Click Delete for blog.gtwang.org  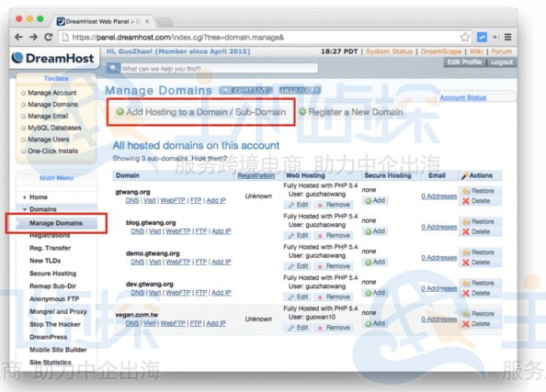click(x=476, y=231)
